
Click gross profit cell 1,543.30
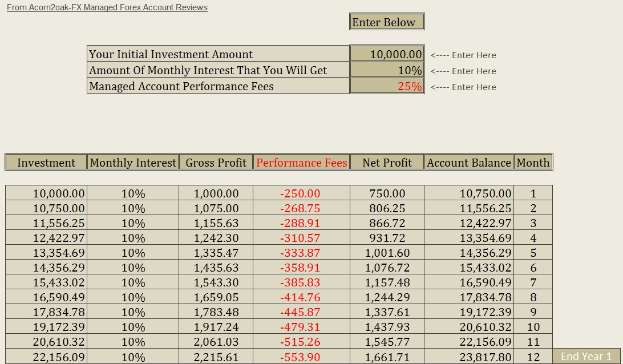pyautogui.click(x=216, y=282)
